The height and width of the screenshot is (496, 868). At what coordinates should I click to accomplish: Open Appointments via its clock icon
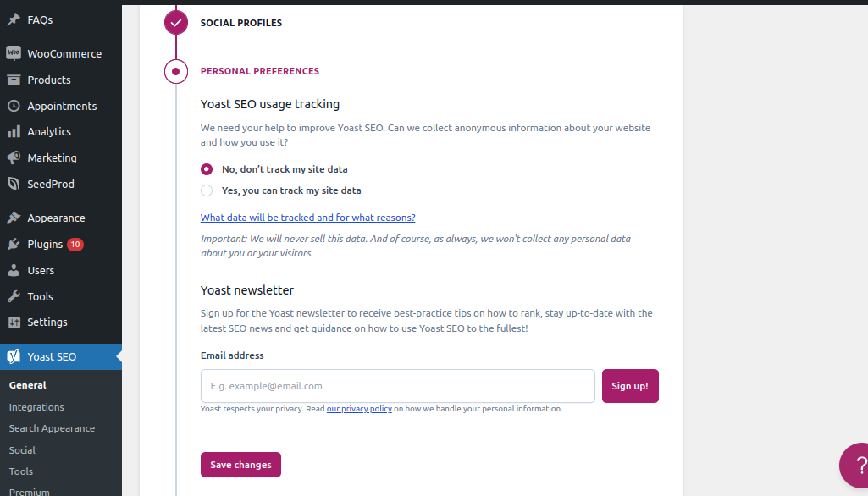coord(14,106)
